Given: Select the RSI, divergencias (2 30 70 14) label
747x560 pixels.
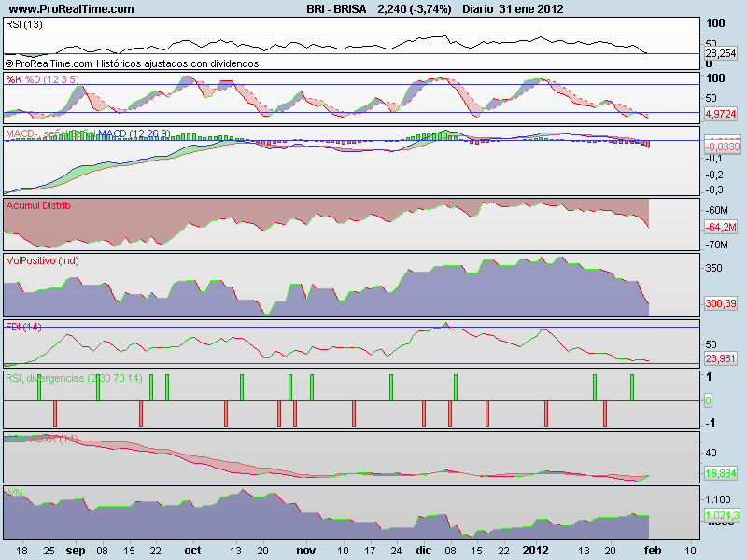Looking at the screenshot, I should (x=74, y=378).
